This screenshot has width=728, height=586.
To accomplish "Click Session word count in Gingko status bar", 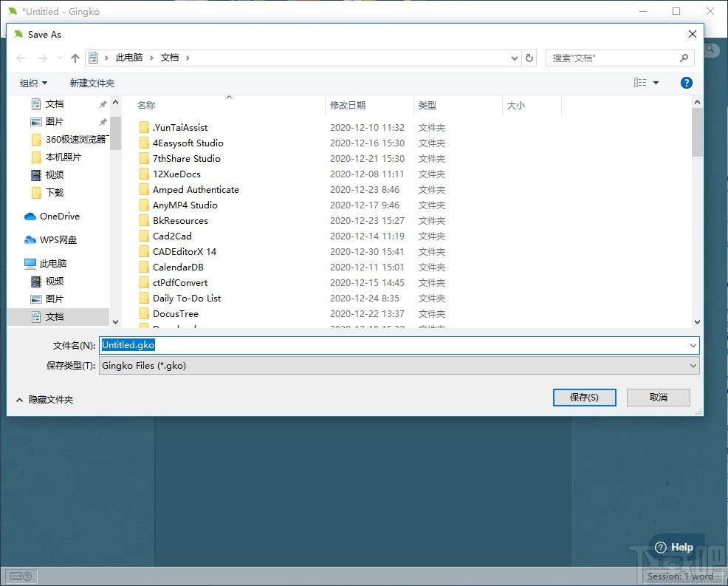I will (x=680, y=576).
